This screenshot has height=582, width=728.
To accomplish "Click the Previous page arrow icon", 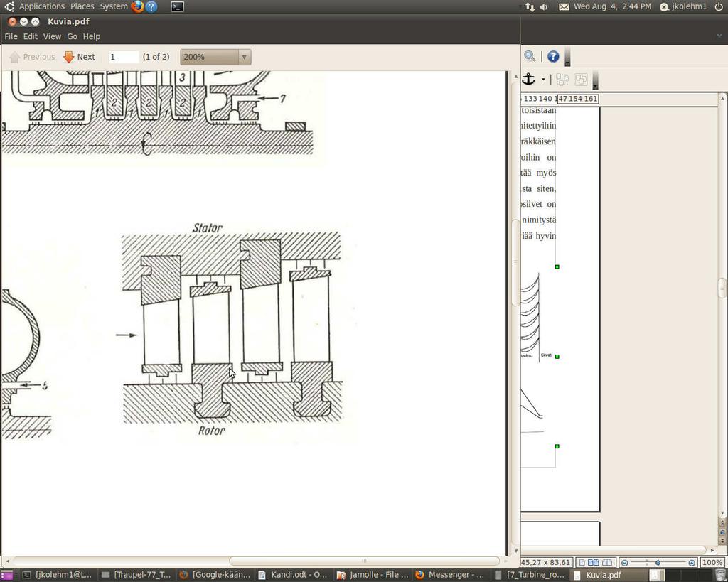I will coord(15,57).
